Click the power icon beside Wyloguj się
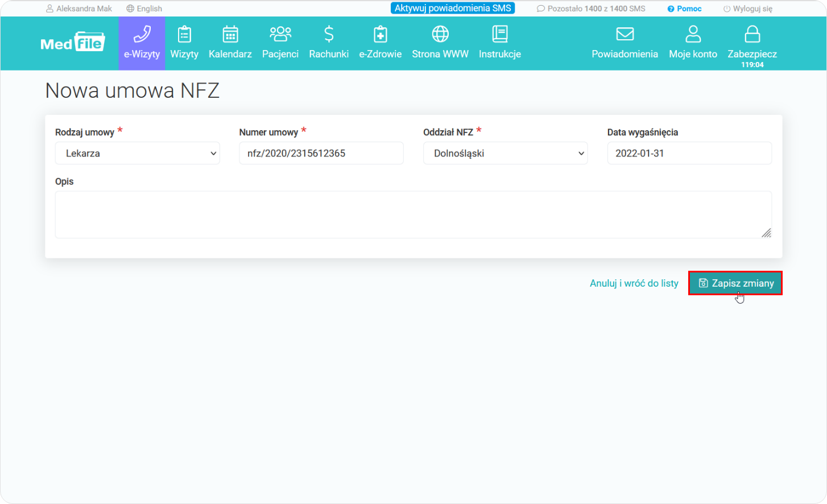 click(x=727, y=9)
